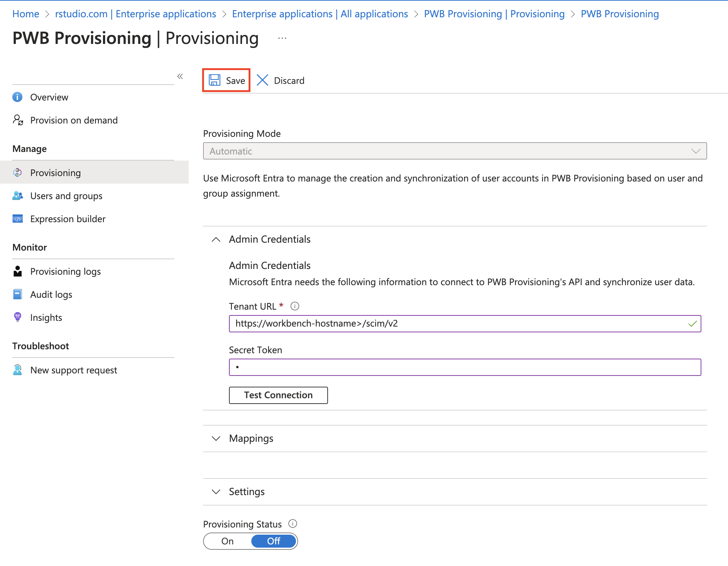Open the ellipsis more options menu
728x566 pixels.
coord(282,38)
